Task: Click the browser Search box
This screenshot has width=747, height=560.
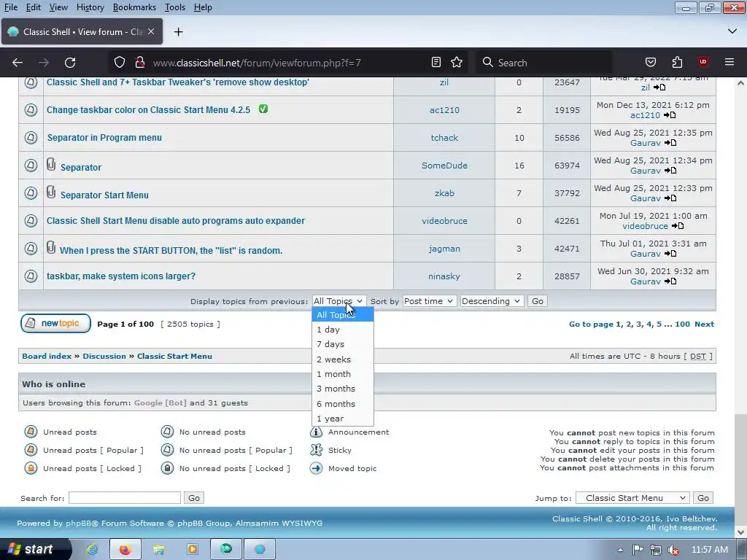Action: pyautogui.click(x=544, y=63)
